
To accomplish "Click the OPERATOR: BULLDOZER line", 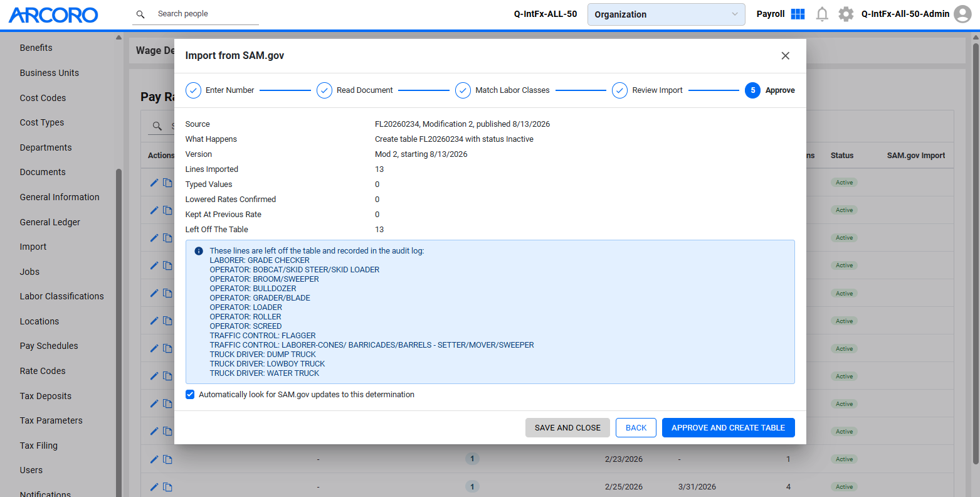I will (x=253, y=289).
